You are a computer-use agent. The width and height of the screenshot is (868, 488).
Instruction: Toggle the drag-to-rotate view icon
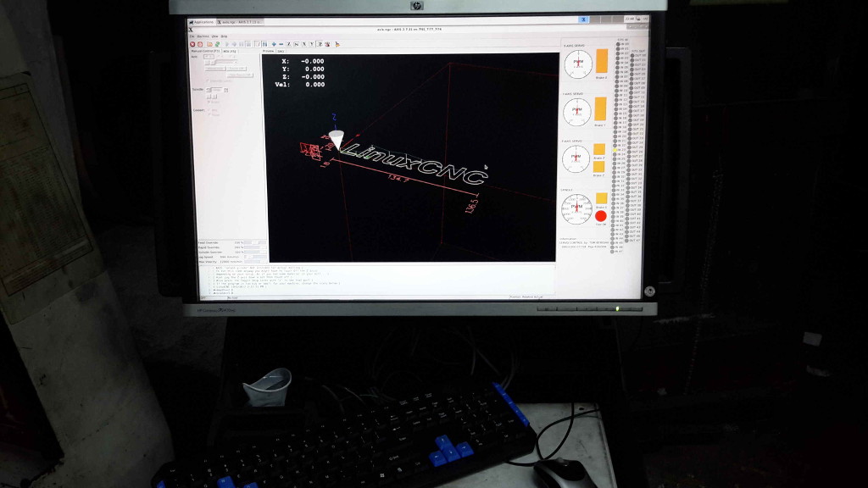327,44
